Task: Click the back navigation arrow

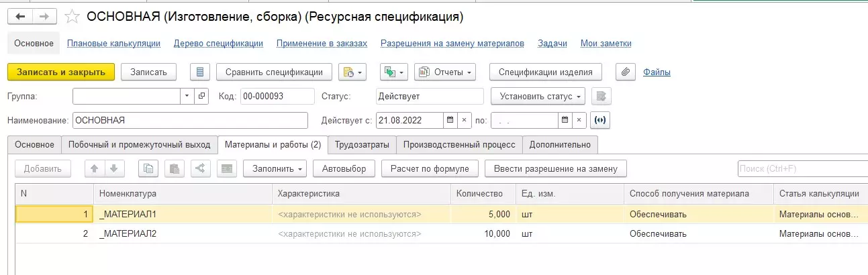Action: pos(19,16)
